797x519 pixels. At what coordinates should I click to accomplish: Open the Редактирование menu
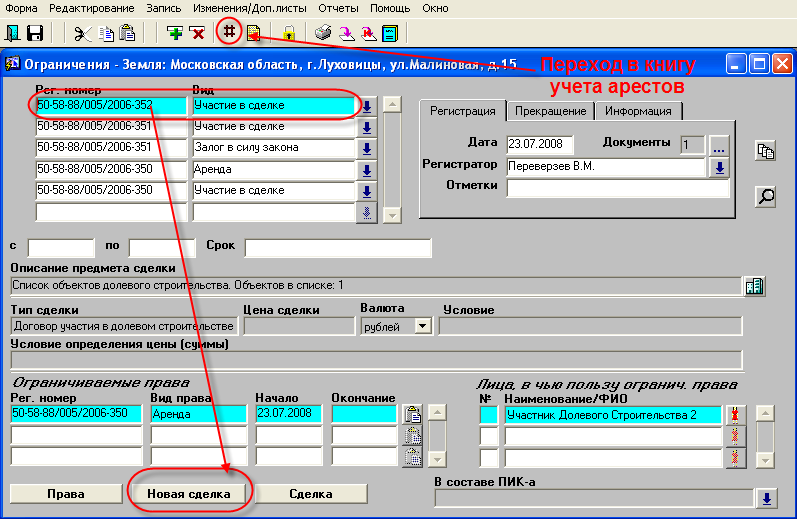91,8
